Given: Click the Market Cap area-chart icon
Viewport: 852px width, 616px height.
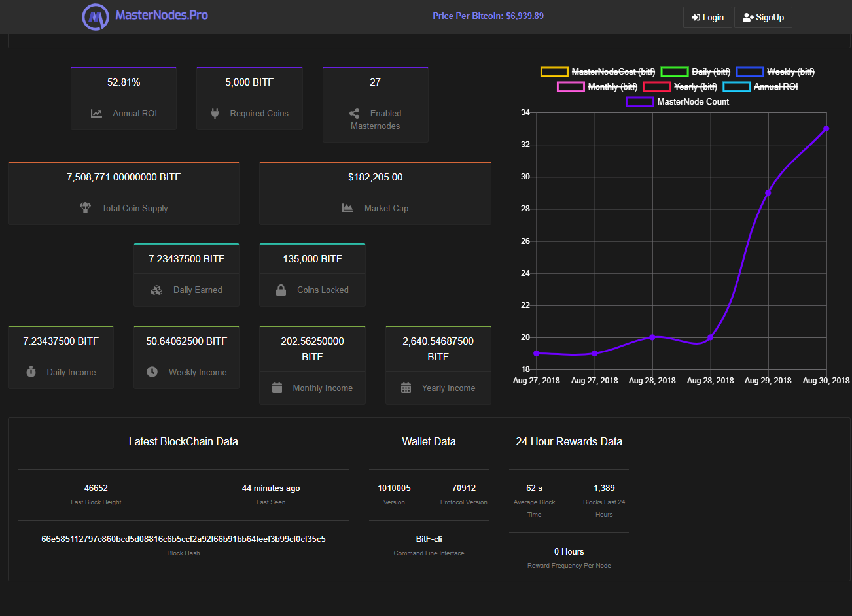Looking at the screenshot, I should point(347,208).
